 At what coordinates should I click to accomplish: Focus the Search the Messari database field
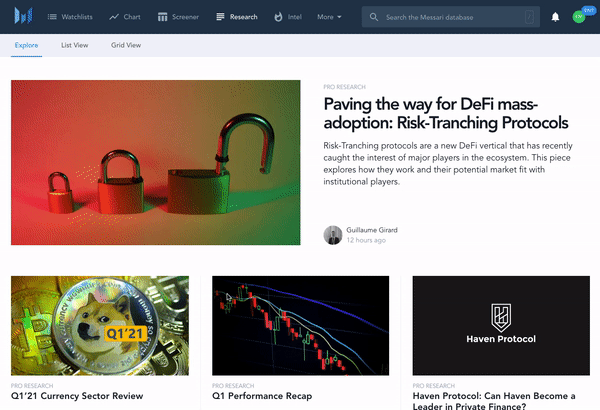coord(451,17)
